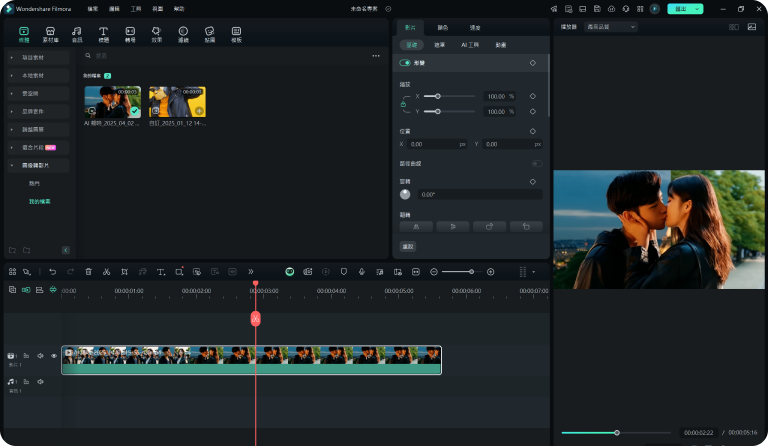Image resolution: width=768 pixels, height=446 pixels.
Task: Click the rotation angle input field
Action: click(480, 194)
